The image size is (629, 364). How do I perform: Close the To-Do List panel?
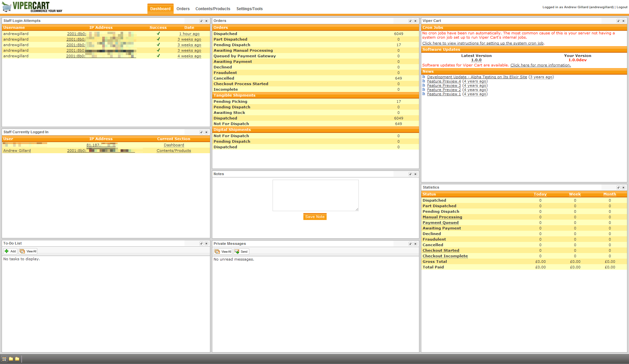pos(206,244)
